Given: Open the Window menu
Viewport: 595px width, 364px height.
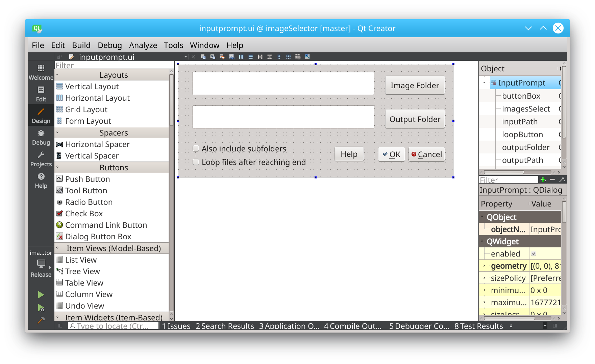Looking at the screenshot, I should tap(204, 45).
